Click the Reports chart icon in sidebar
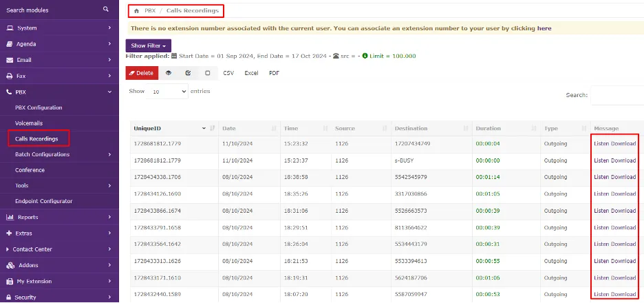Viewport: 644px width, 303px height. [x=10, y=217]
